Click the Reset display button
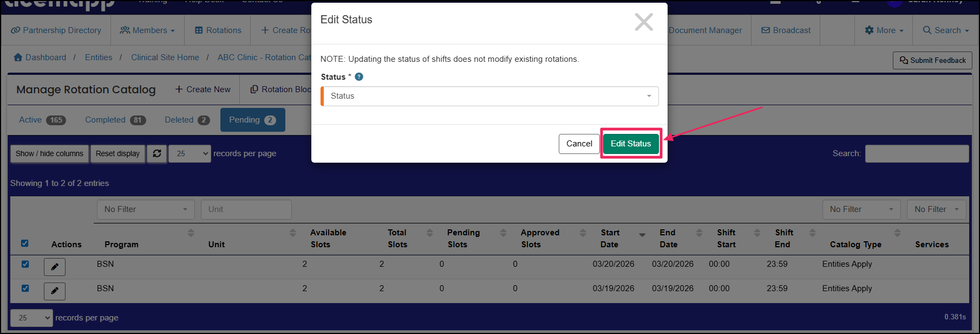Viewport: 980px width, 334px height. coord(117,154)
